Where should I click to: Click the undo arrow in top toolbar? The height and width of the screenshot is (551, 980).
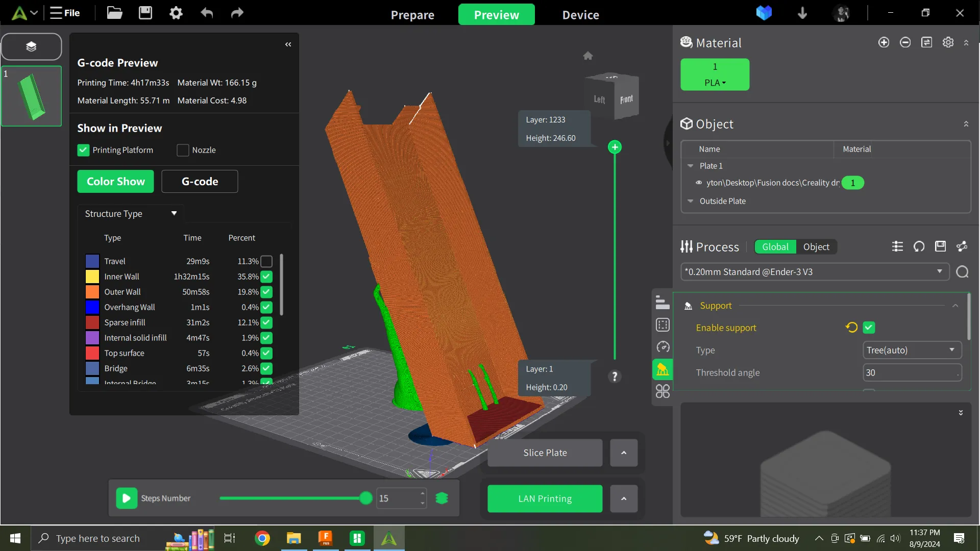[207, 13]
